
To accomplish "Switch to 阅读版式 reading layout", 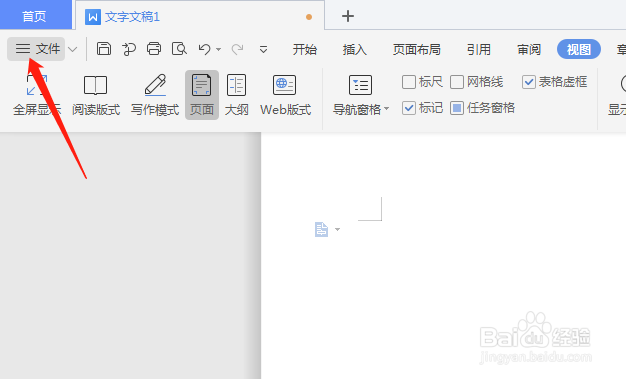I will tap(96, 95).
